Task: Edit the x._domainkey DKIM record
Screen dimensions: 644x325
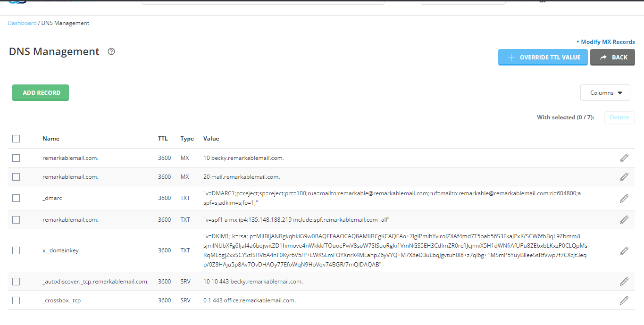Action: [624, 250]
